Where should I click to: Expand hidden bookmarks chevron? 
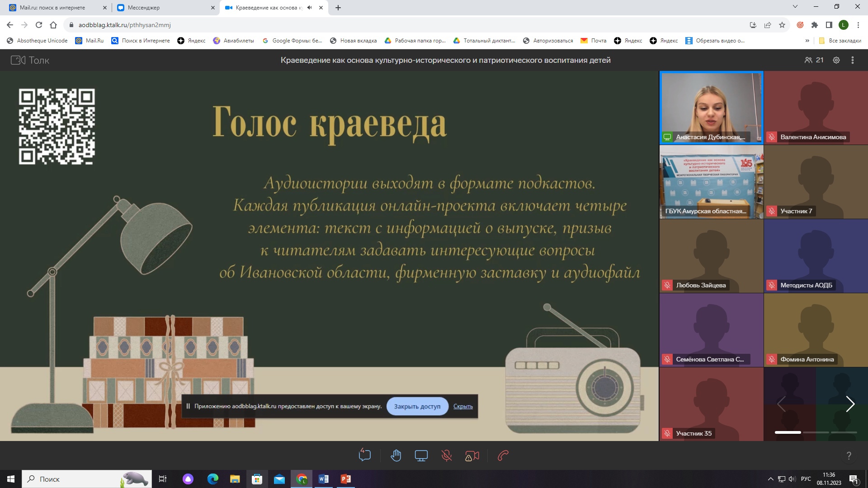tap(807, 41)
